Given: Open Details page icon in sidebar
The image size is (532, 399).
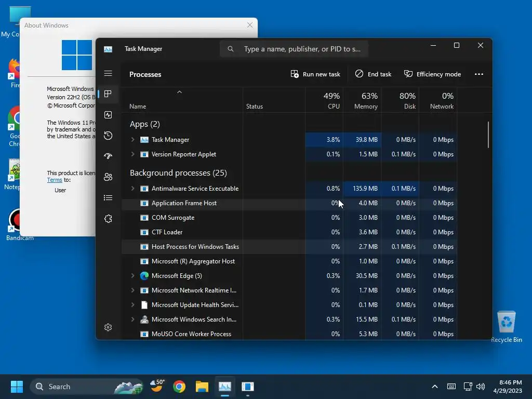Looking at the screenshot, I should [x=108, y=198].
